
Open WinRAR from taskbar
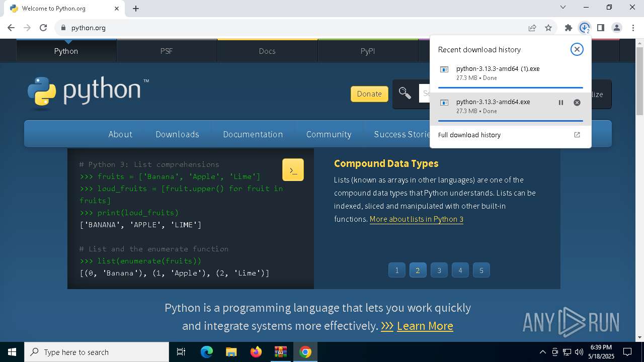[x=280, y=352]
